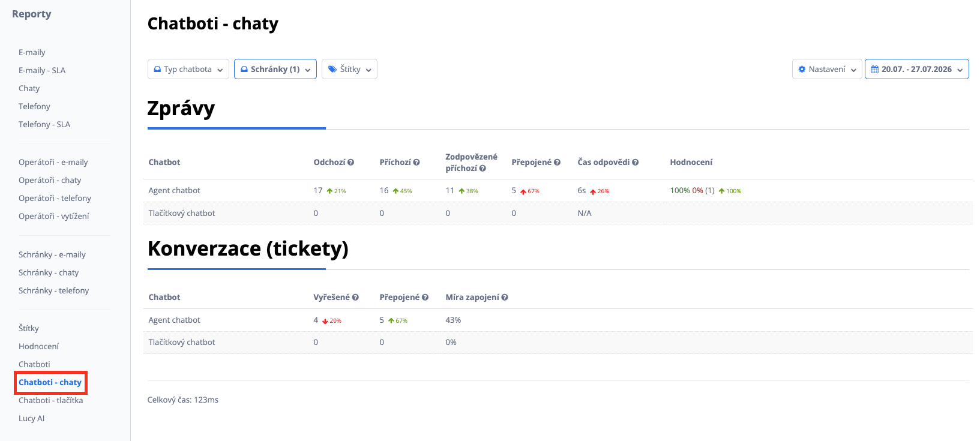Click the N/A response time cell
Image resolution: width=980 pixels, height=441 pixels.
point(585,213)
